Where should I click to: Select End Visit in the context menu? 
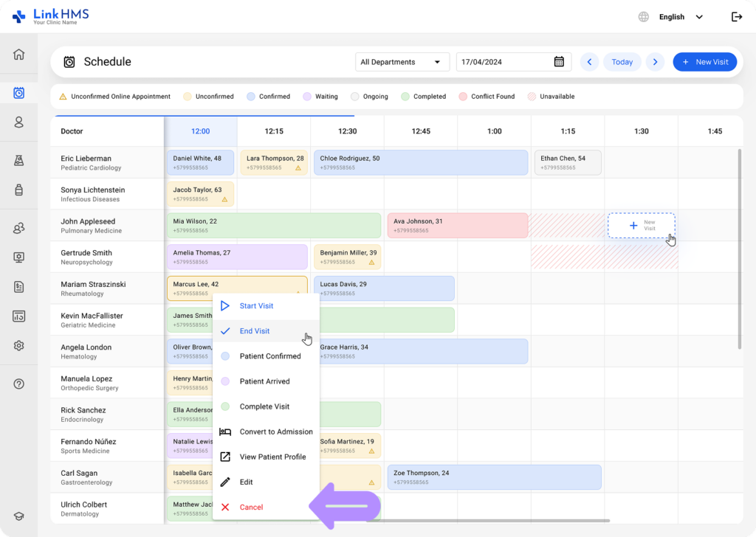pyautogui.click(x=266, y=331)
